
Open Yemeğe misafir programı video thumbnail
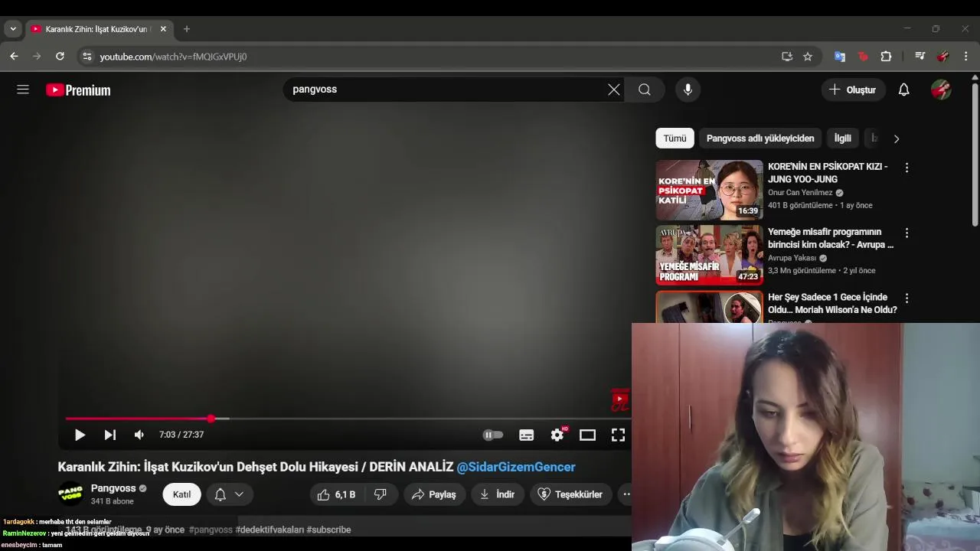click(709, 255)
